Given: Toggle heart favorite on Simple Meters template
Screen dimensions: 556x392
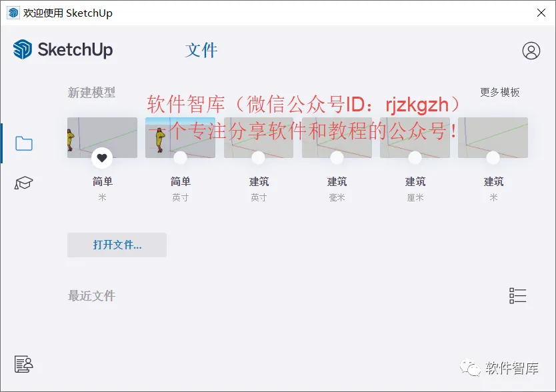Looking at the screenshot, I should click(x=102, y=158).
